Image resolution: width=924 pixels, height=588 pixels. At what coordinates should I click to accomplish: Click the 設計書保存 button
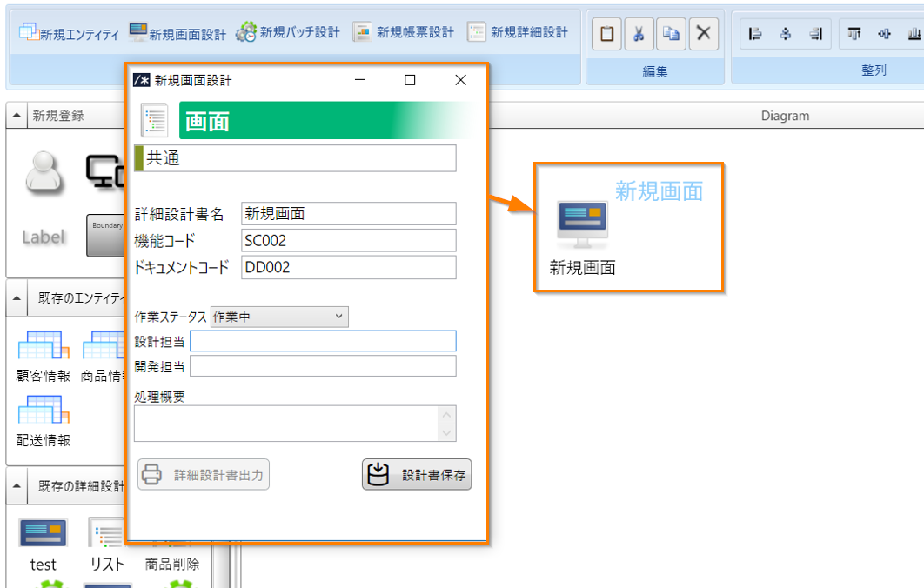point(417,475)
